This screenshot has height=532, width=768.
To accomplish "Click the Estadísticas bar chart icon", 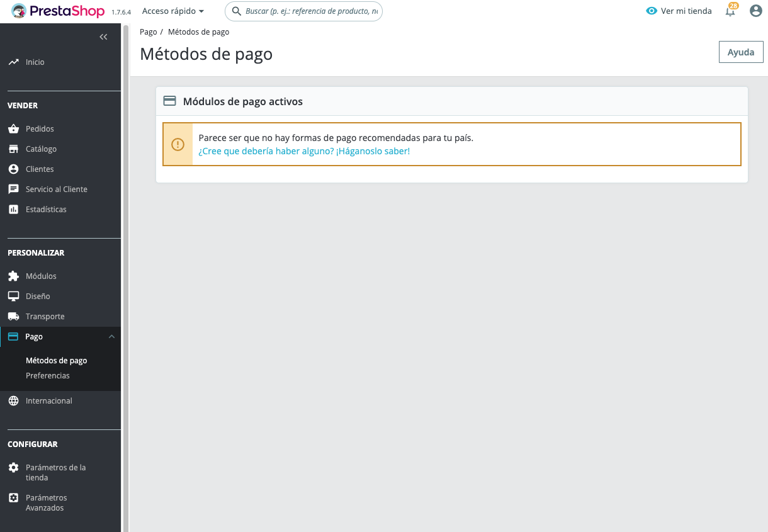I will [x=13, y=210].
